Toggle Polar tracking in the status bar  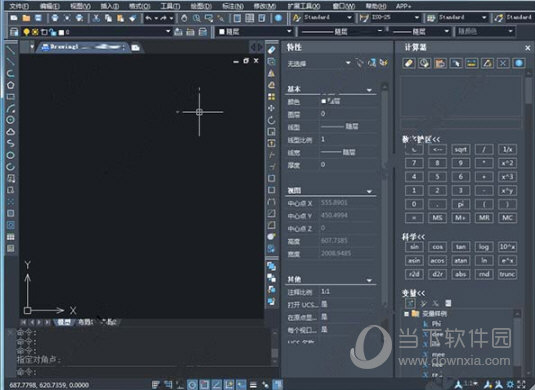[x=192, y=385]
